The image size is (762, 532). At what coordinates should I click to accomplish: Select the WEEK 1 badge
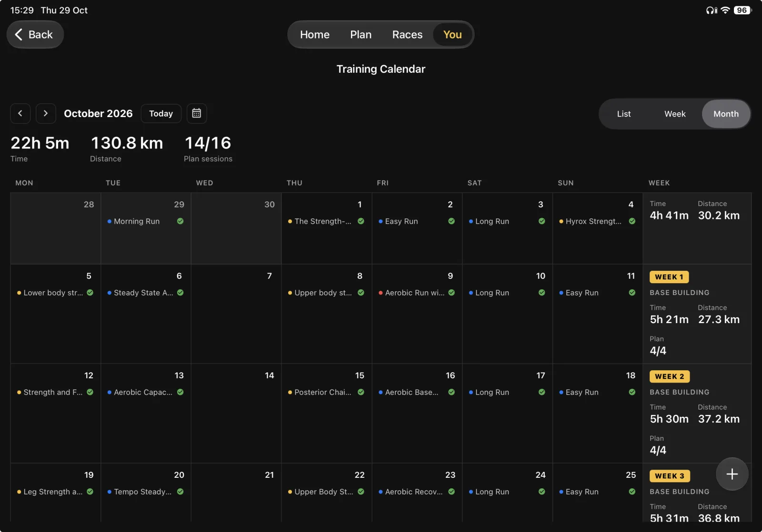669,277
